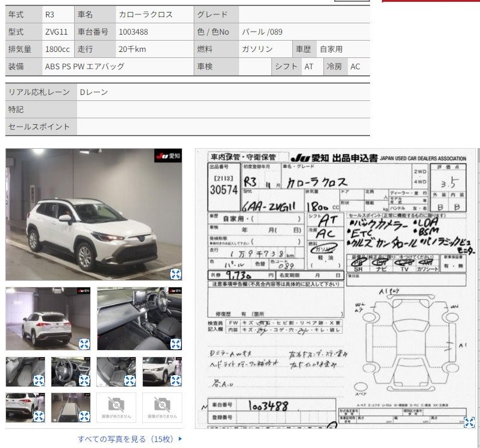This screenshot has width=480, height=448.
Task: Click the 装備 label cell
Action: [23, 66]
